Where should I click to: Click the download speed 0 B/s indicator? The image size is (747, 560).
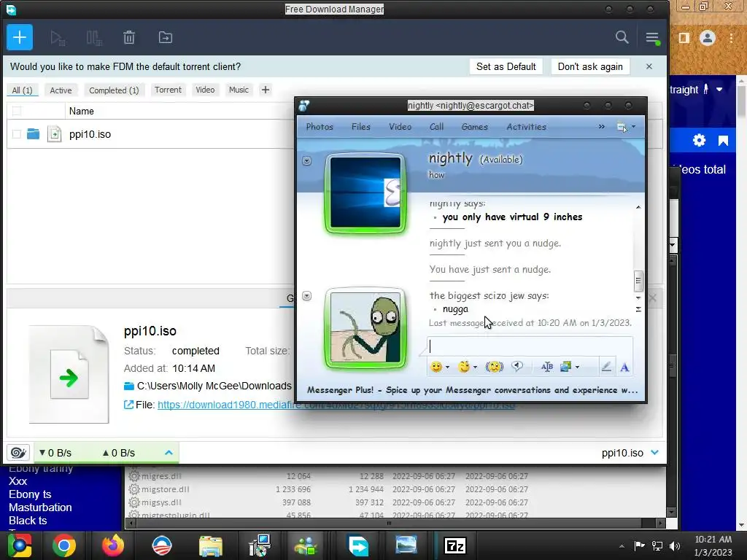[x=55, y=453]
